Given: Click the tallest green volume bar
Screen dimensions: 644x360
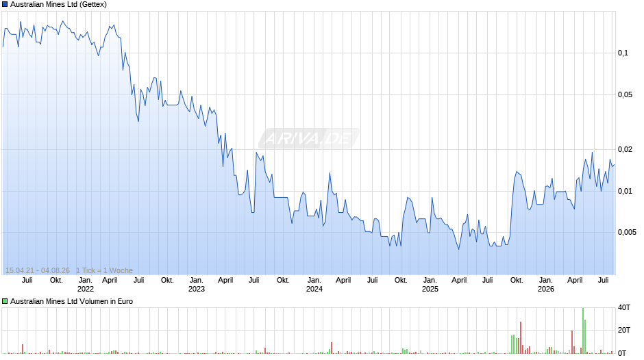Looking at the screenshot, I should tap(583, 331).
